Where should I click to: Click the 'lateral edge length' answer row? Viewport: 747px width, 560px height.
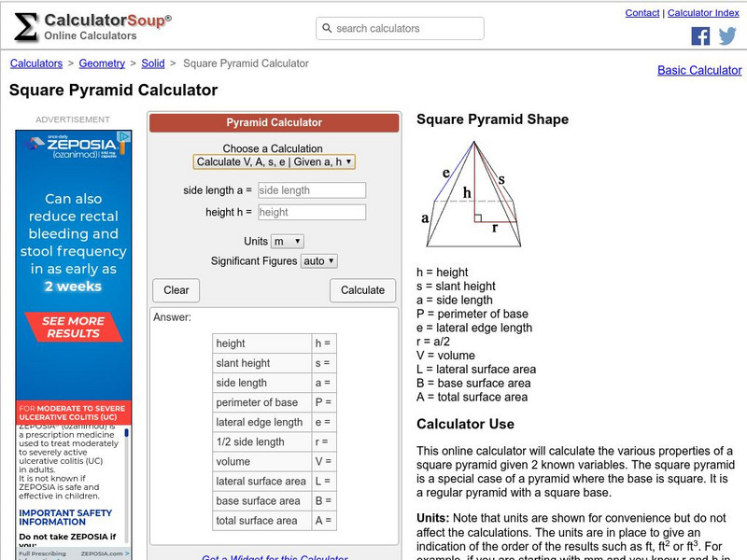(x=275, y=423)
